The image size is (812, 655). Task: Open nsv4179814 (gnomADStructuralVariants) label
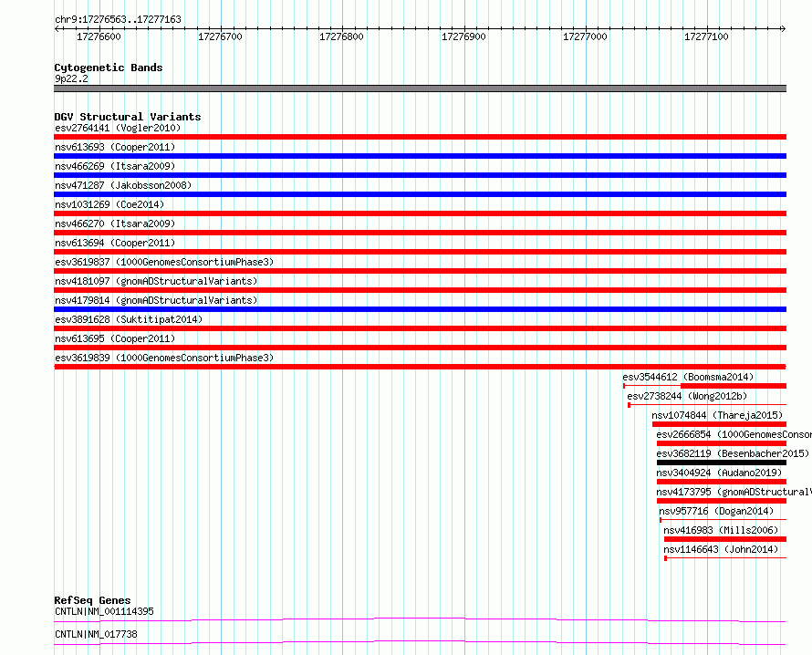click(156, 300)
